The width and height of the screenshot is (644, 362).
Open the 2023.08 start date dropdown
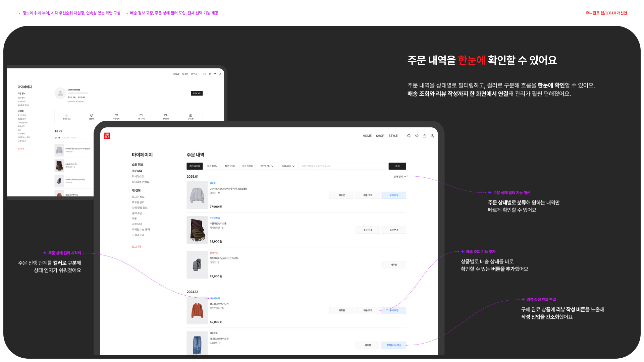(x=267, y=166)
